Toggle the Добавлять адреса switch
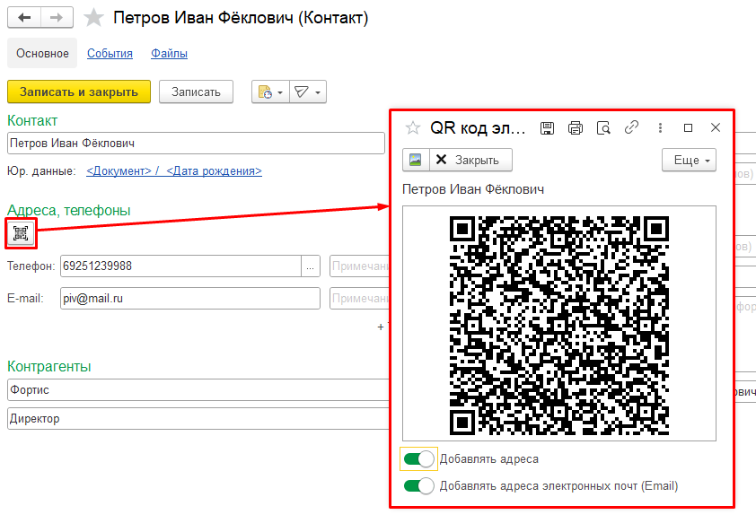This screenshot has width=756, height=532. [419, 459]
